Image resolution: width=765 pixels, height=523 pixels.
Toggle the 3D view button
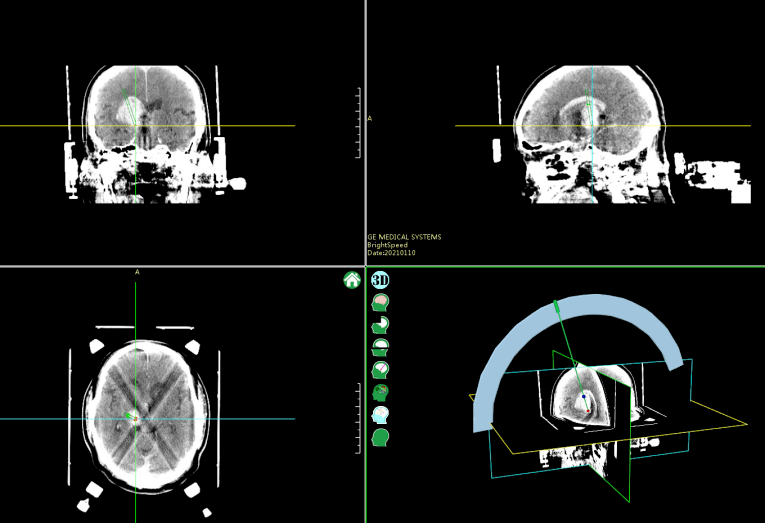380,280
